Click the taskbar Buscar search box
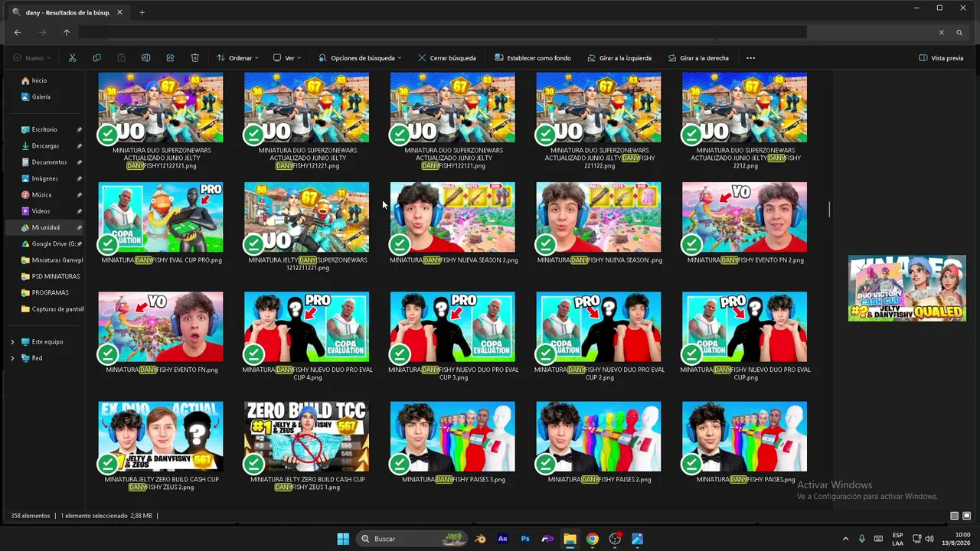Image resolution: width=980 pixels, height=551 pixels. pos(413,539)
